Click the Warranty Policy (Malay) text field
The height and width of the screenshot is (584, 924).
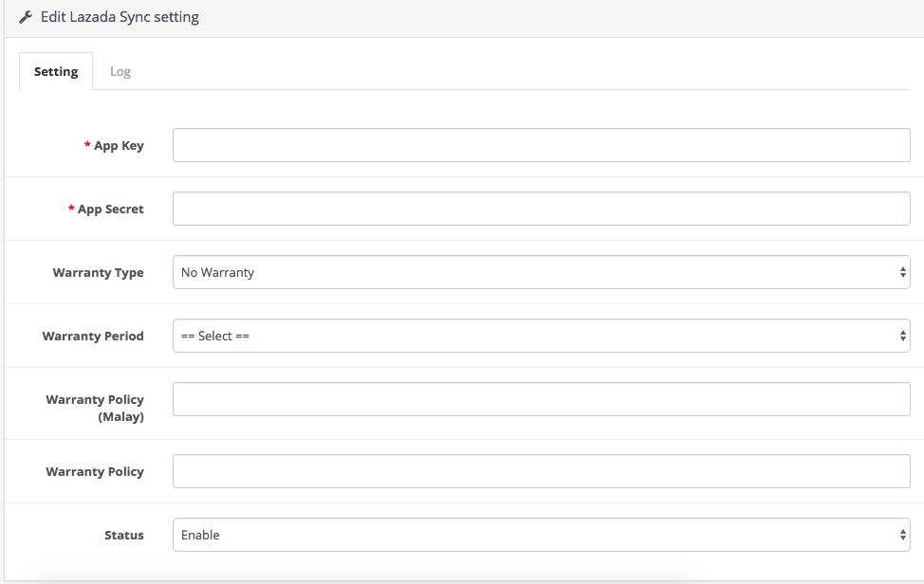[x=541, y=399]
